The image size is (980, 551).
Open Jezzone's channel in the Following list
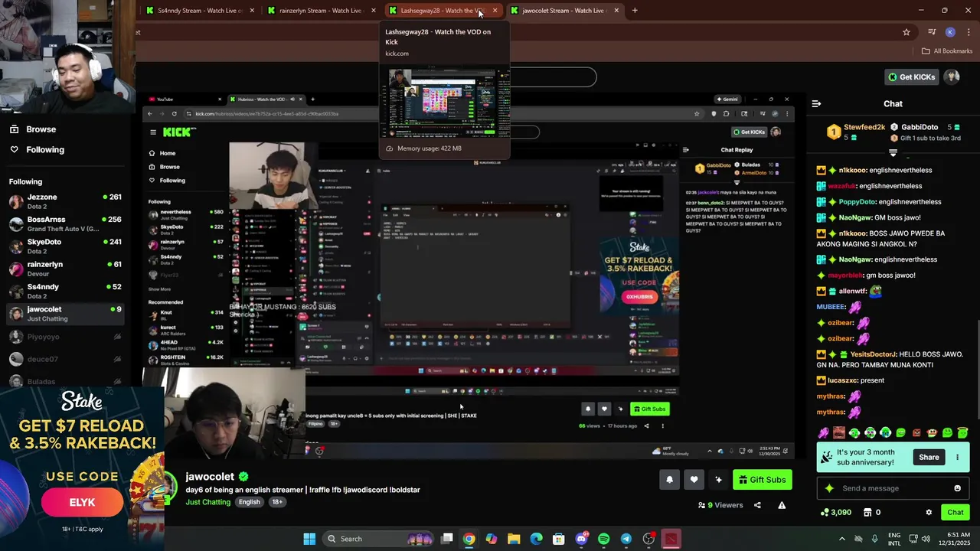(x=65, y=202)
